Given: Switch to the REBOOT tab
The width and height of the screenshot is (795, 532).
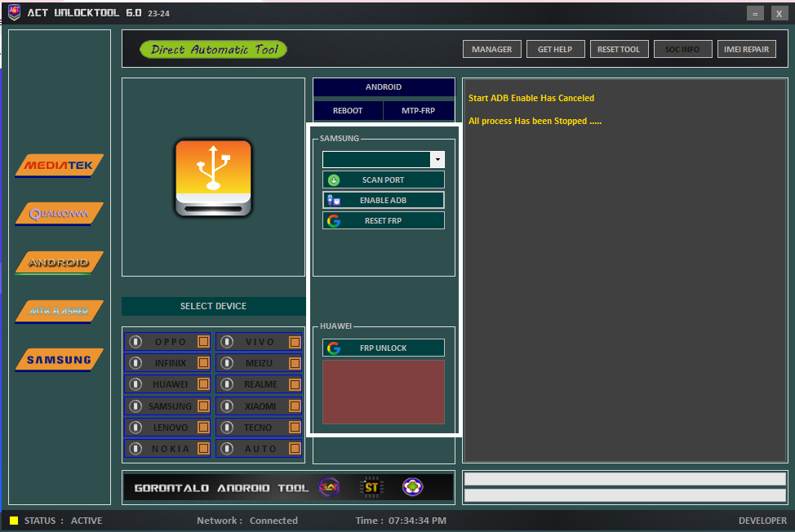Looking at the screenshot, I should tap(348, 110).
